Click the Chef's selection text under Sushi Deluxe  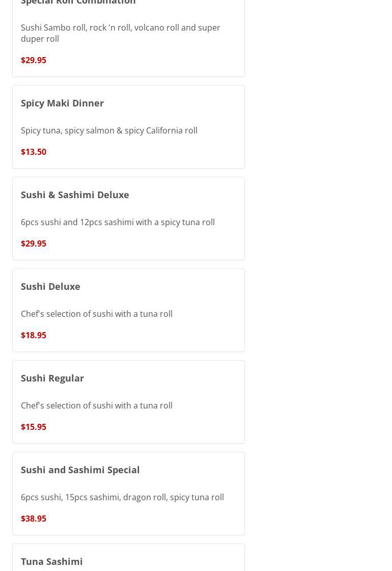[97, 314]
